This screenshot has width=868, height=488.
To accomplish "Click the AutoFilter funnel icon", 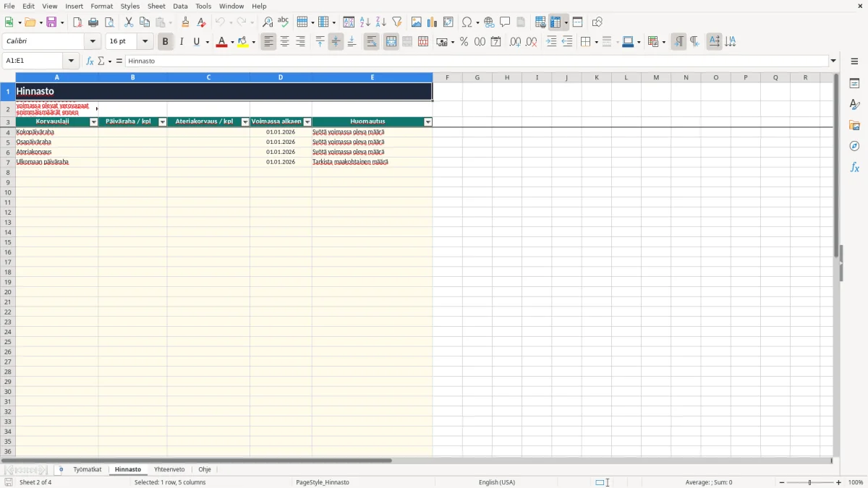I will tap(397, 22).
